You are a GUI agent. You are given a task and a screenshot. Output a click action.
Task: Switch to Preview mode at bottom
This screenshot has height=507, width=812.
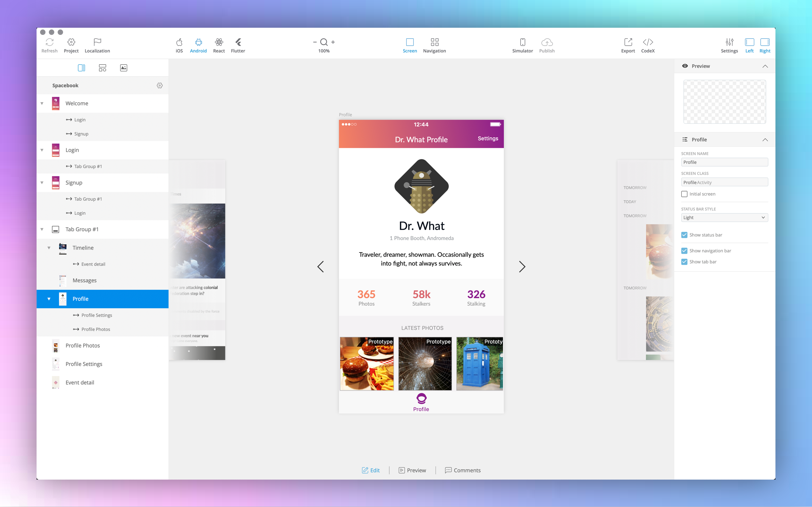point(412,470)
